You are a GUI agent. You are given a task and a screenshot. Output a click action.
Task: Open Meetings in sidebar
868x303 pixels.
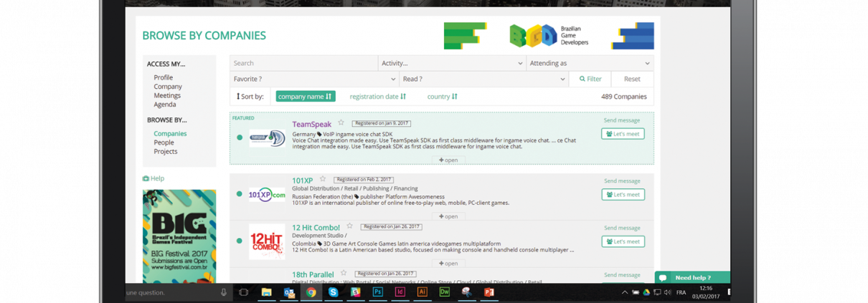tap(167, 95)
